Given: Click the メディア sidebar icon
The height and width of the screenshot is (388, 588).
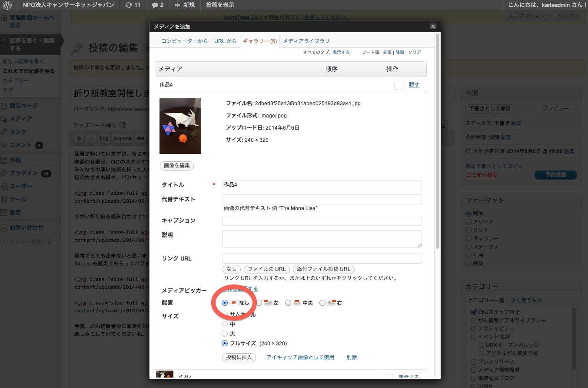Looking at the screenshot, I should click(4, 119).
